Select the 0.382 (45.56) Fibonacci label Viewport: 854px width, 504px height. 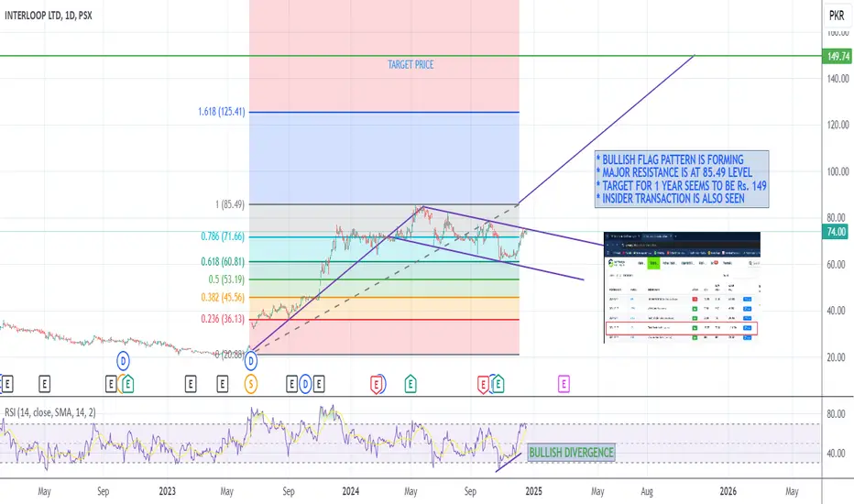pyautogui.click(x=223, y=298)
